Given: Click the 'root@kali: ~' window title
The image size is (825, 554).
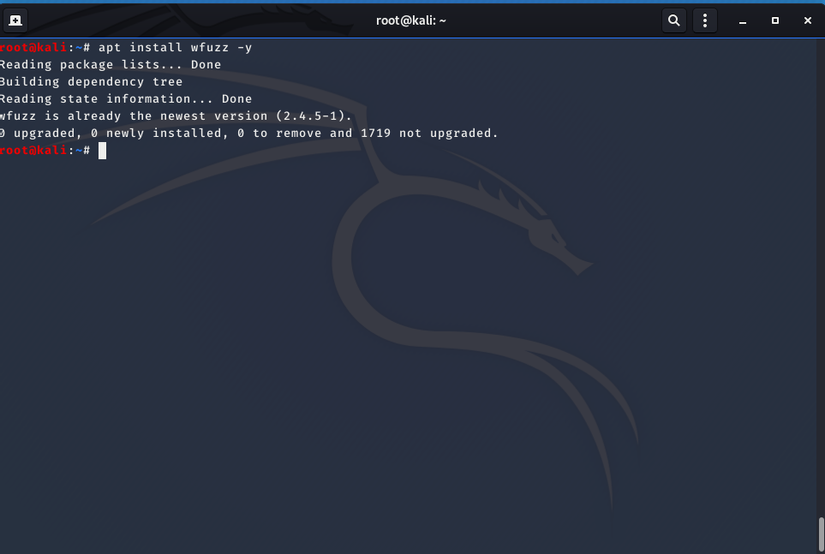Looking at the screenshot, I should click(x=411, y=21).
